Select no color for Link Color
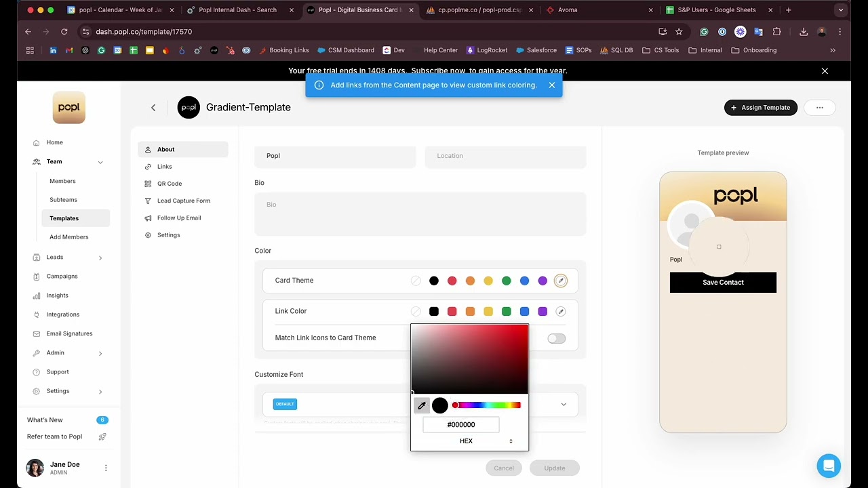This screenshot has width=868, height=488. 416,312
